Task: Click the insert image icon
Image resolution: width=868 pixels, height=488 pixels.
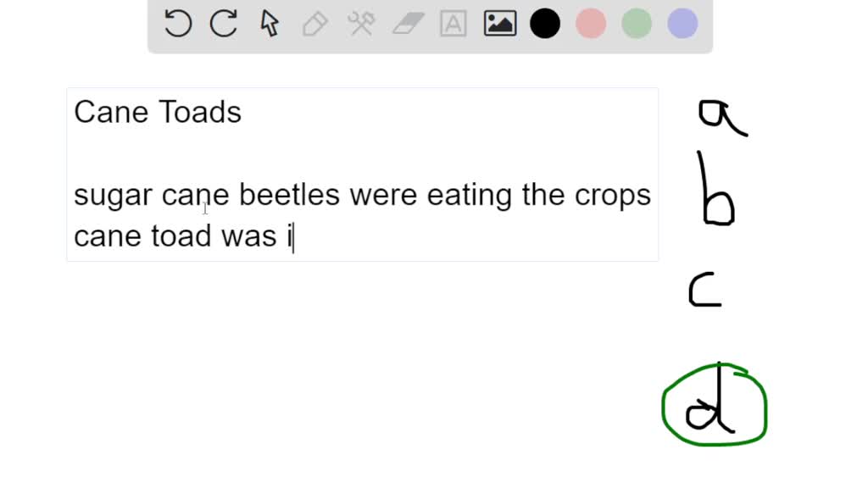Action: pos(500,24)
